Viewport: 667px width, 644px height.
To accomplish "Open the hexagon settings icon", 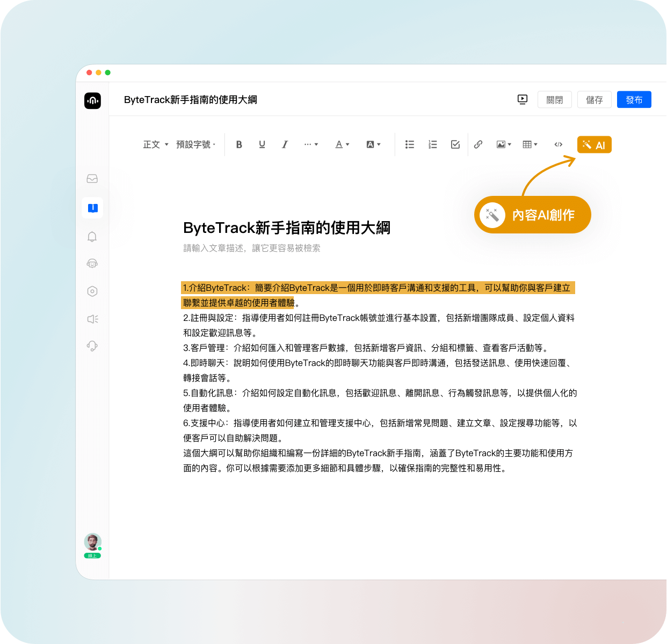I will 92,291.
